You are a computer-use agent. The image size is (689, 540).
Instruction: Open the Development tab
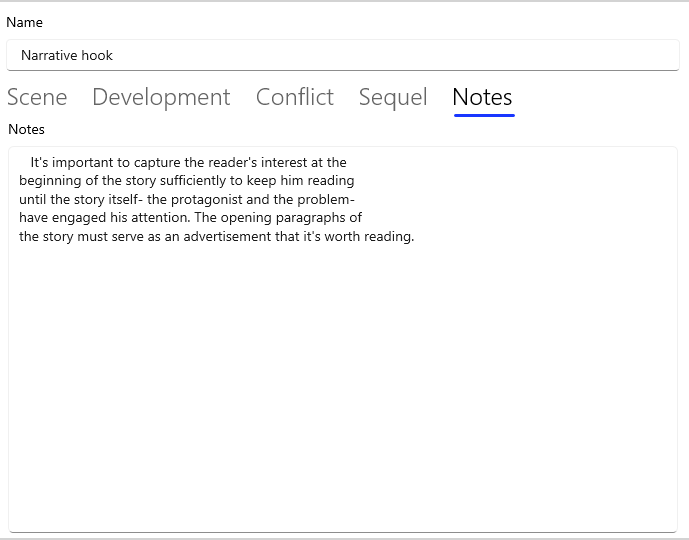pyautogui.click(x=161, y=97)
